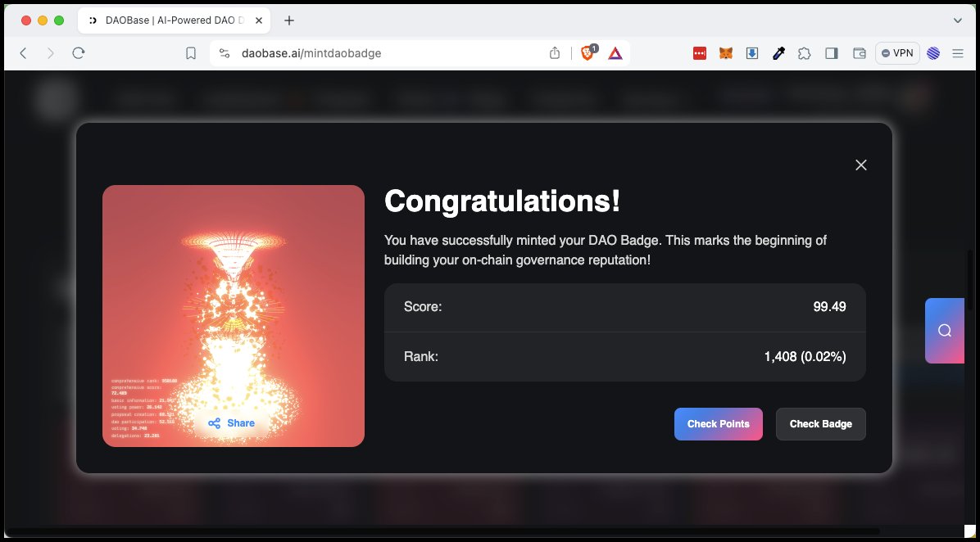980x542 pixels.
Task: Open the eyedropper color picker extension
Action: pos(778,52)
